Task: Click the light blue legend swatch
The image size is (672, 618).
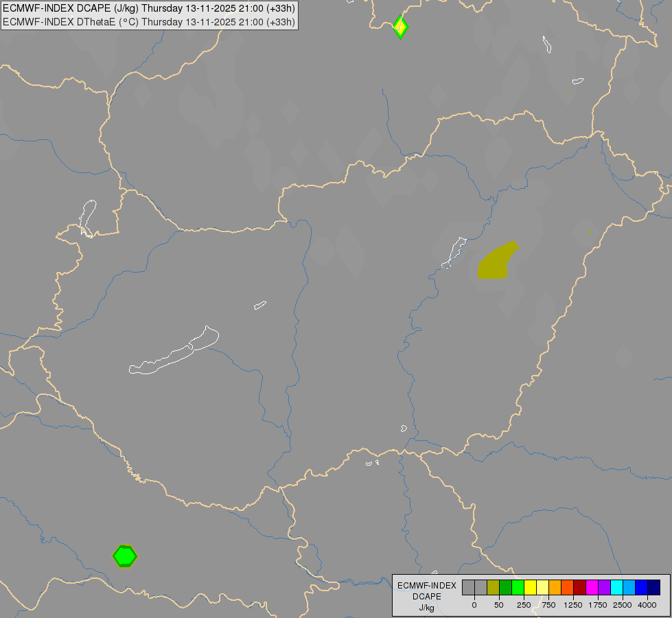Action: [629, 587]
